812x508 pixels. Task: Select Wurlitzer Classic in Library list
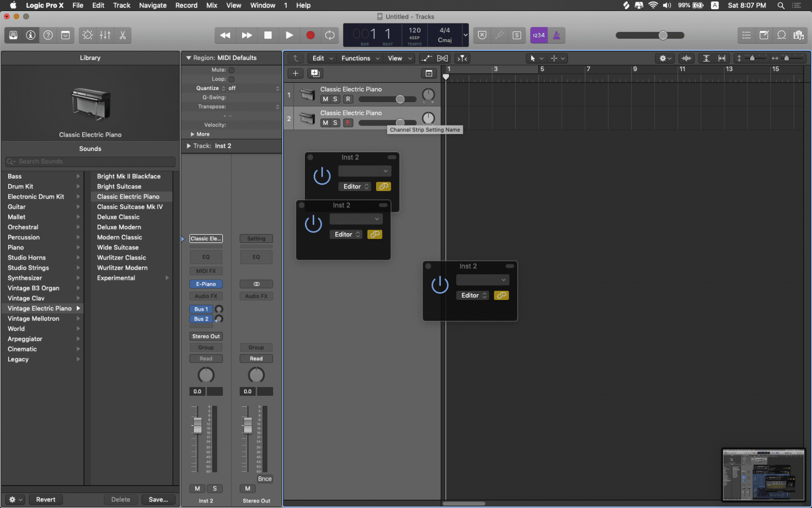122,258
